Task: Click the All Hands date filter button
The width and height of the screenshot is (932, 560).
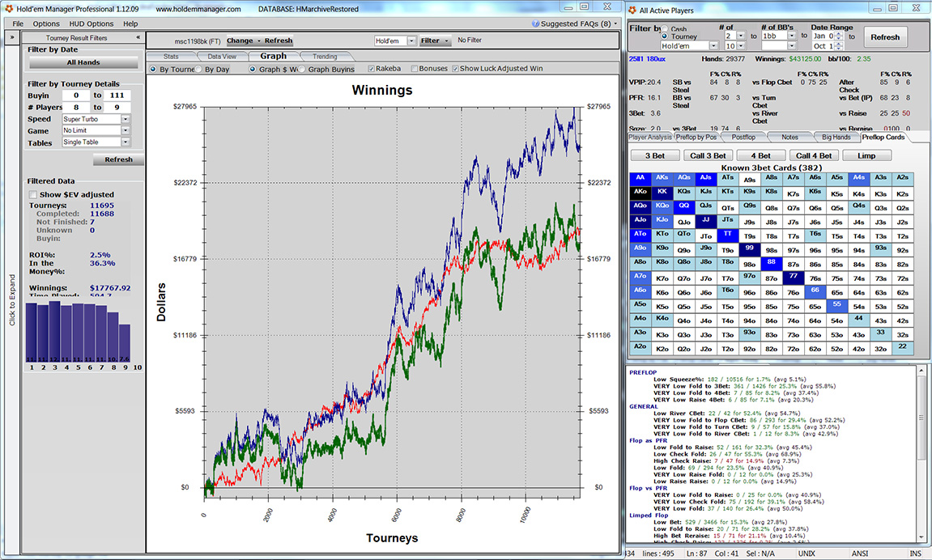Action: point(83,62)
